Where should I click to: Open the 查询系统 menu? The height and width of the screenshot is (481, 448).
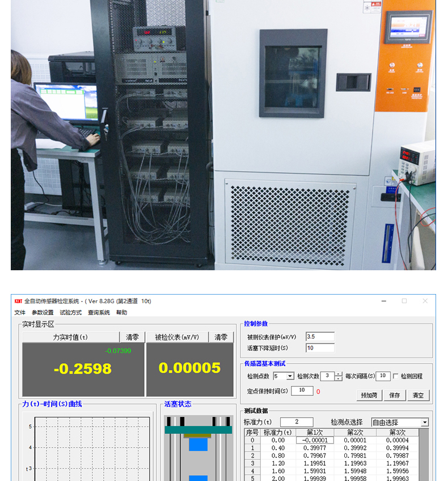(99, 313)
